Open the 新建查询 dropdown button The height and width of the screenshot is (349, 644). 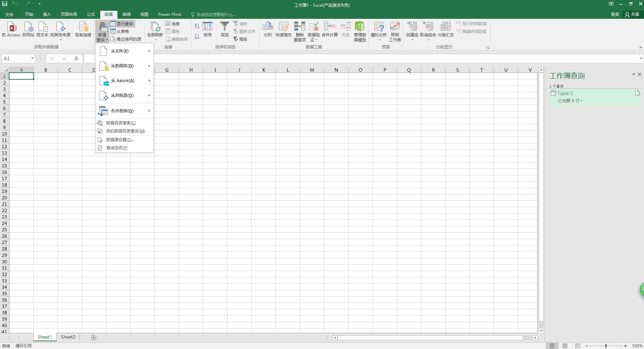coord(102,32)
